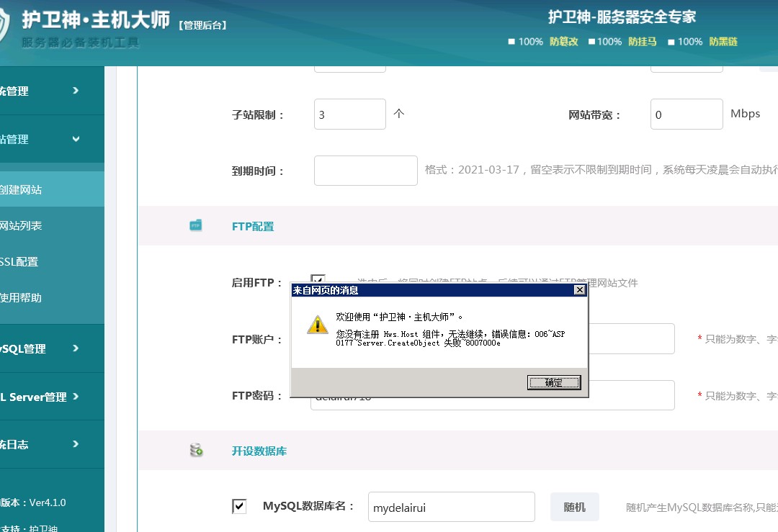The image size is (778, 532).
Task: Click the 随机 button for database name
Action: (x=574, y=507)
